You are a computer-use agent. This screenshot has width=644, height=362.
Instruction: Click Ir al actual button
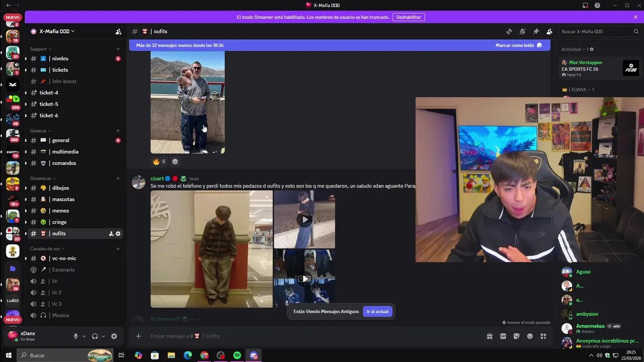(377, 312)
